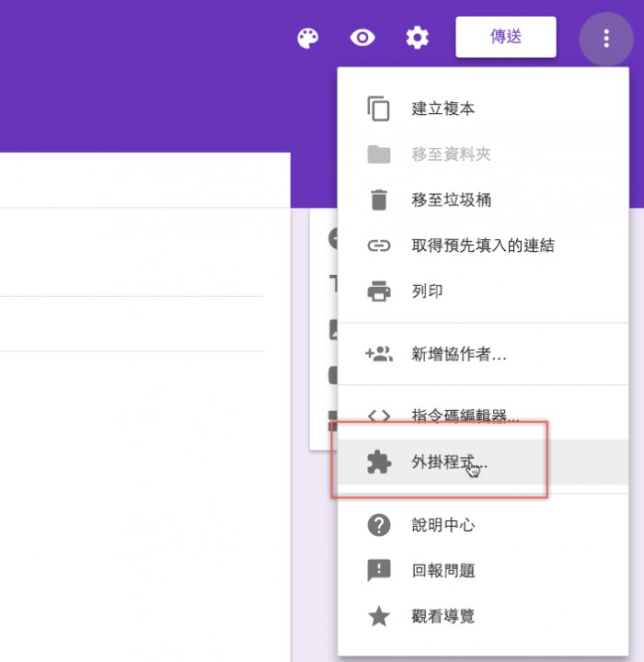This screenshot has width=644, height=662.
Task: Click the question mark help icon
Action: (379, 525)
